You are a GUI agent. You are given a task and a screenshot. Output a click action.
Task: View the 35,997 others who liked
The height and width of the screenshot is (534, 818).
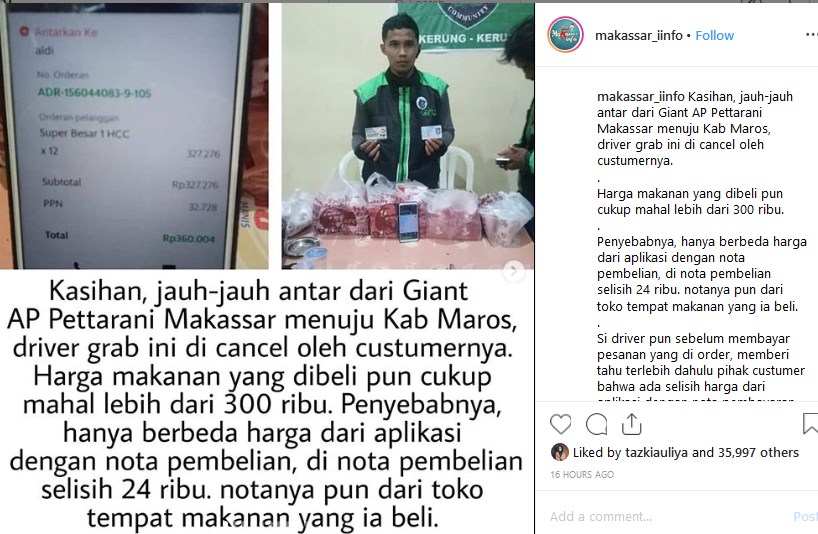click(x=758, y=452)
